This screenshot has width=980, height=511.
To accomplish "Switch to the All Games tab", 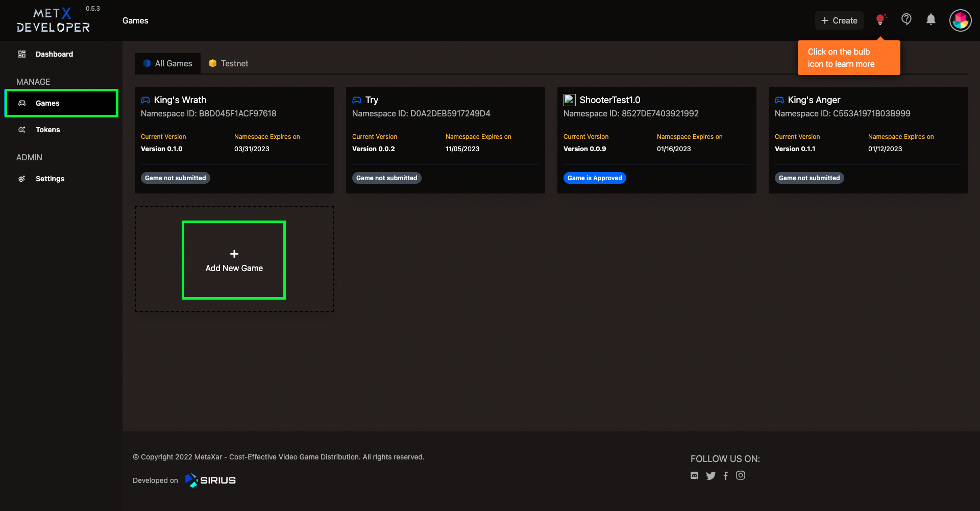I will 168,63.
